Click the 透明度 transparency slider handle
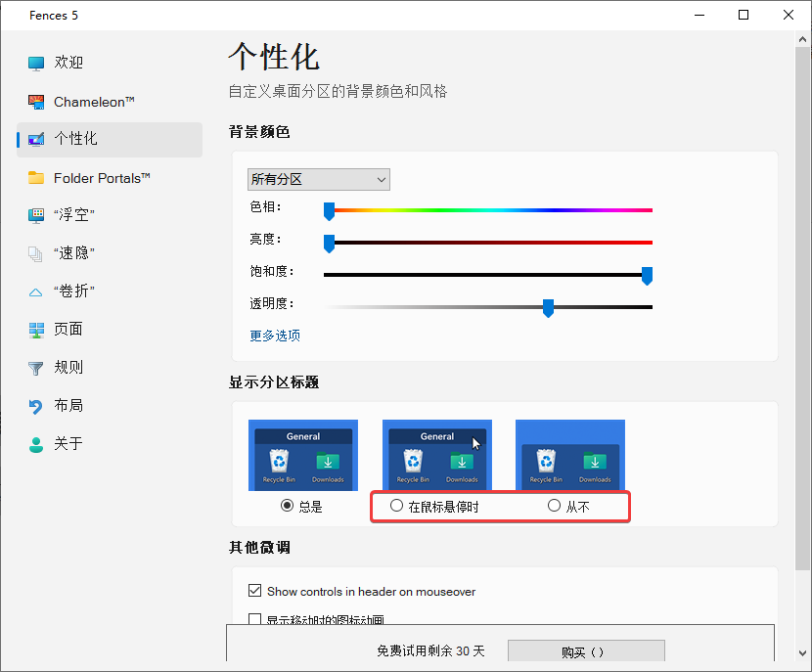Image resolution: width=812 pixels, height=672 pixels. coord(549,308)
